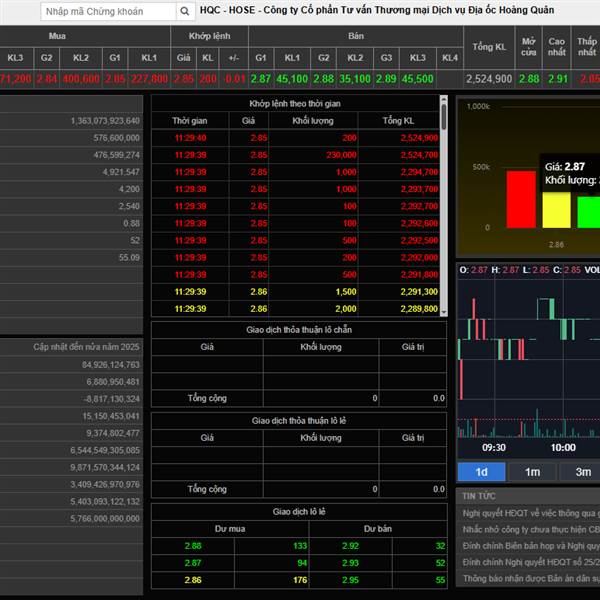Switch chart to 1m timeframe

click(x=532, y=472)
